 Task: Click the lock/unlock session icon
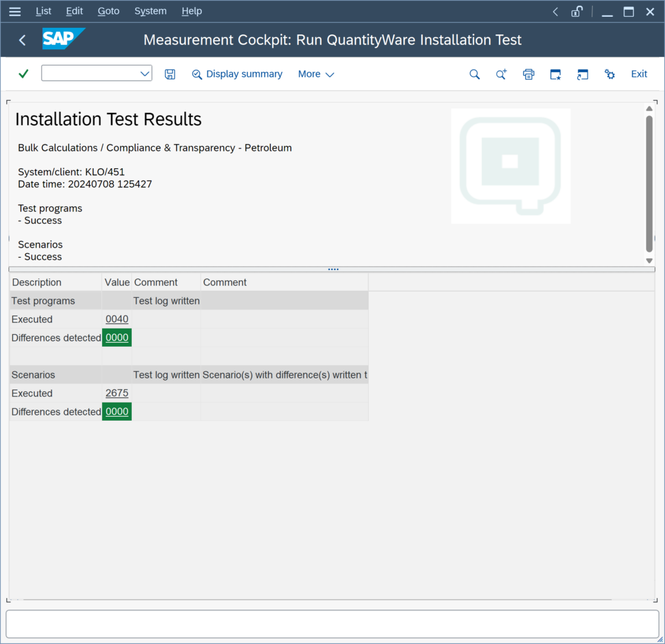point(577,12)
